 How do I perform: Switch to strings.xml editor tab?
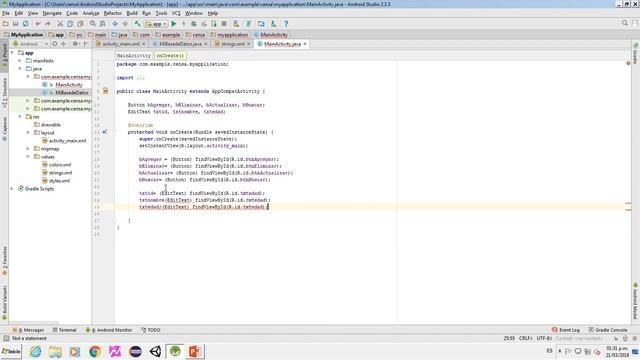[233, 44]
